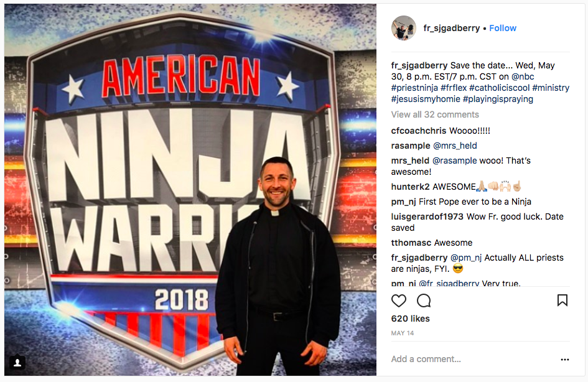This screenshot has width=588, height=382.
Task: Open the MAY 14 post date link
Action: tap(403, 333)
